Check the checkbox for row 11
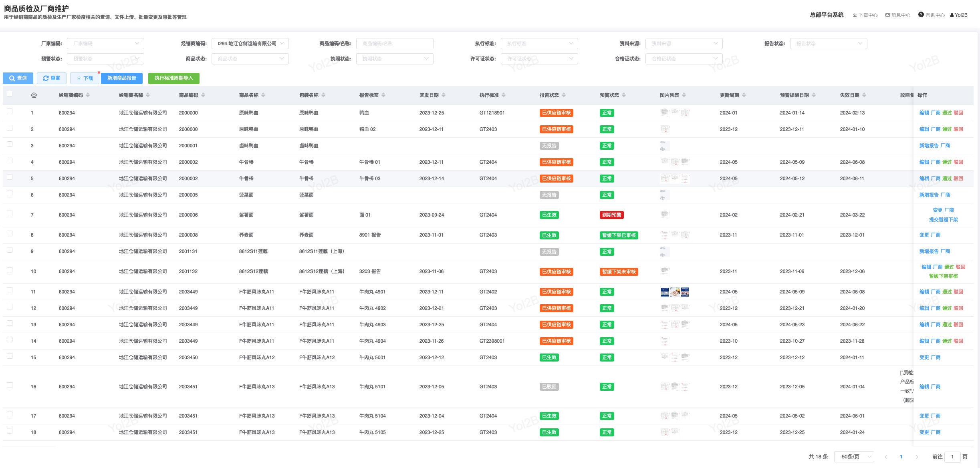980x468 pixels. coord(10,291)
